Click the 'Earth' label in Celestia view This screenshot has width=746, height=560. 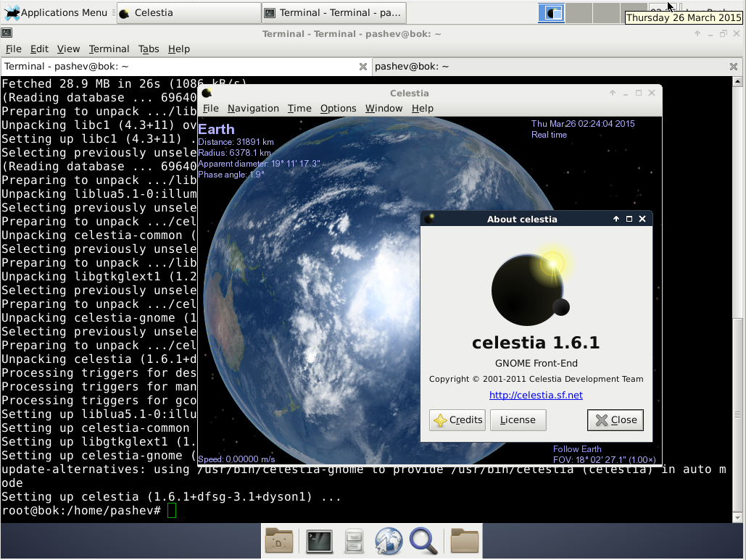(x=217, y=129)
